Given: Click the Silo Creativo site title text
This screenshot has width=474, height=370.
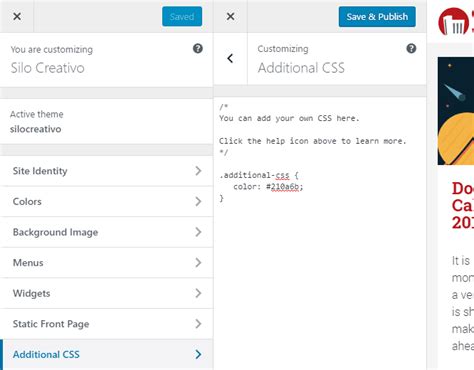Looking at the screenshot, I should [48, 68].
